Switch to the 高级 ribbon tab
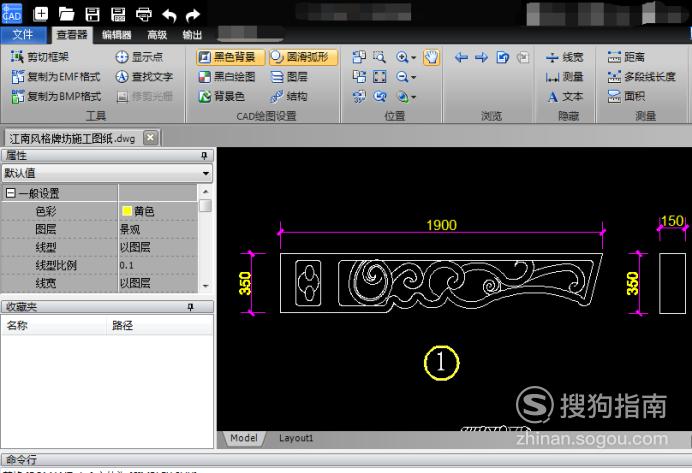This screenshot has width=692, height=473. 157,35
